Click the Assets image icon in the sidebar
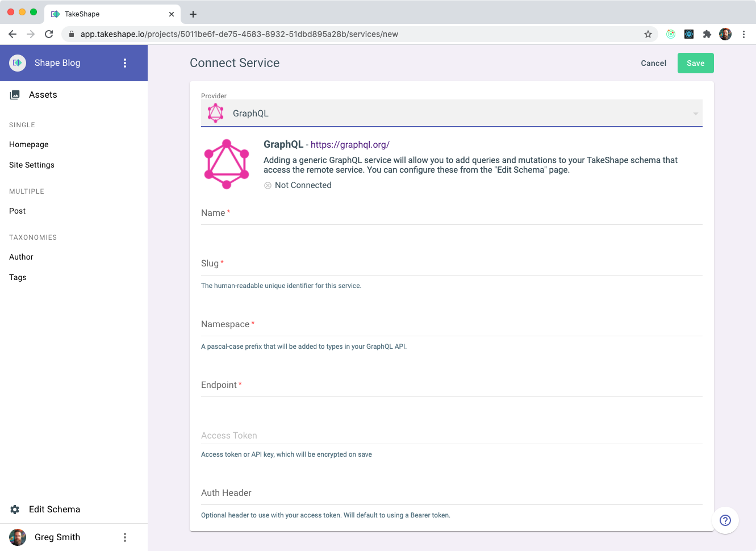Screen dimensions: 756x551 click(15, 95)
